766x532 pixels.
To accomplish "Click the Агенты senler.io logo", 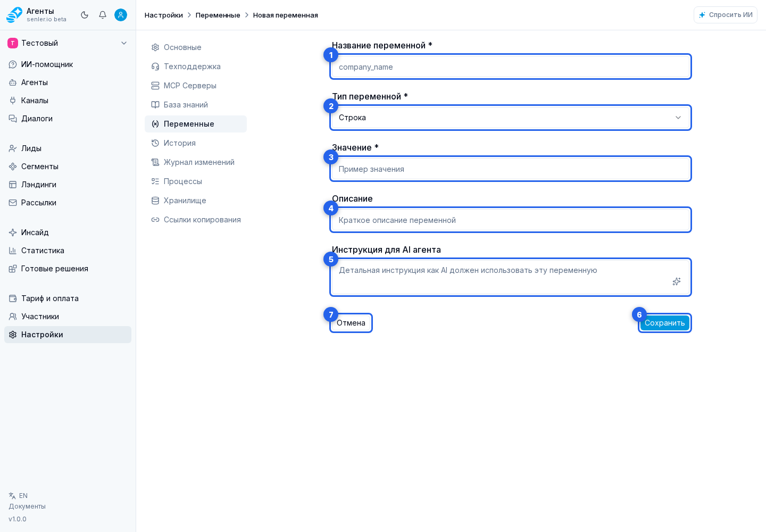I will [14, 15].
